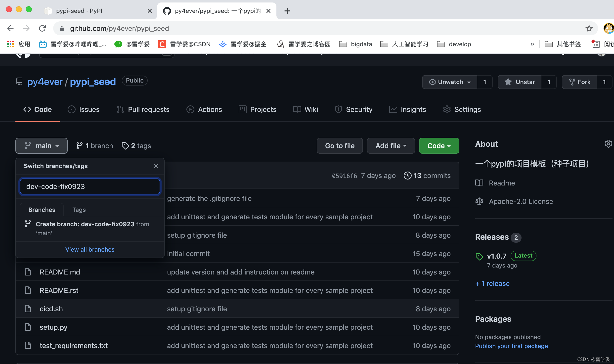
Task: Click View all branches link
Action: 90,249
